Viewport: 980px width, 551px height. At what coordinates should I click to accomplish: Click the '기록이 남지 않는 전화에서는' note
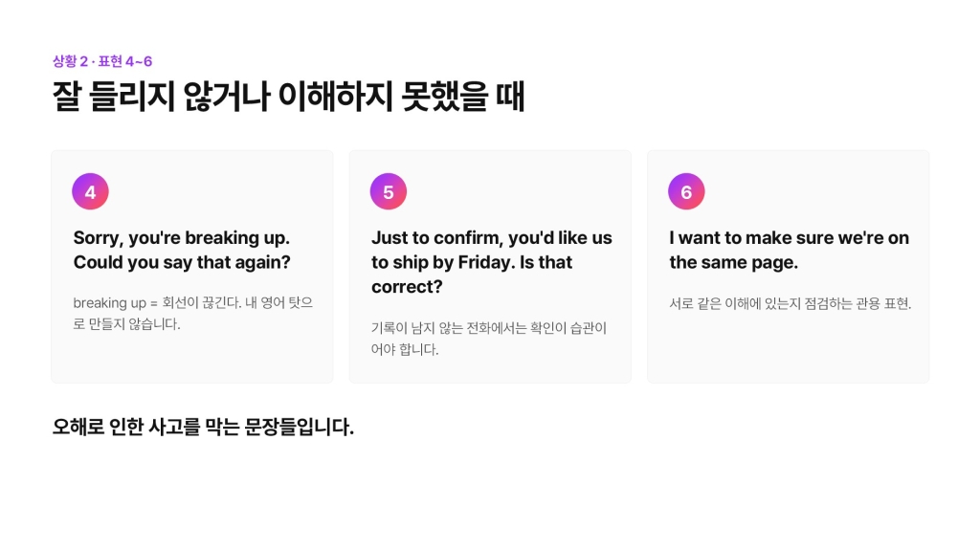[489, 339]
